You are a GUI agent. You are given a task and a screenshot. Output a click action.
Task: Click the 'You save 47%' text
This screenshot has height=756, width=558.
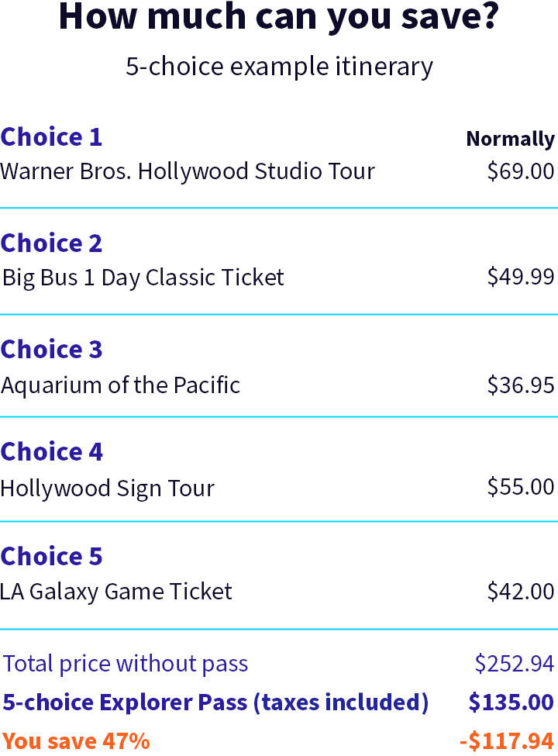pyautogui.click(x=76, y=741)
